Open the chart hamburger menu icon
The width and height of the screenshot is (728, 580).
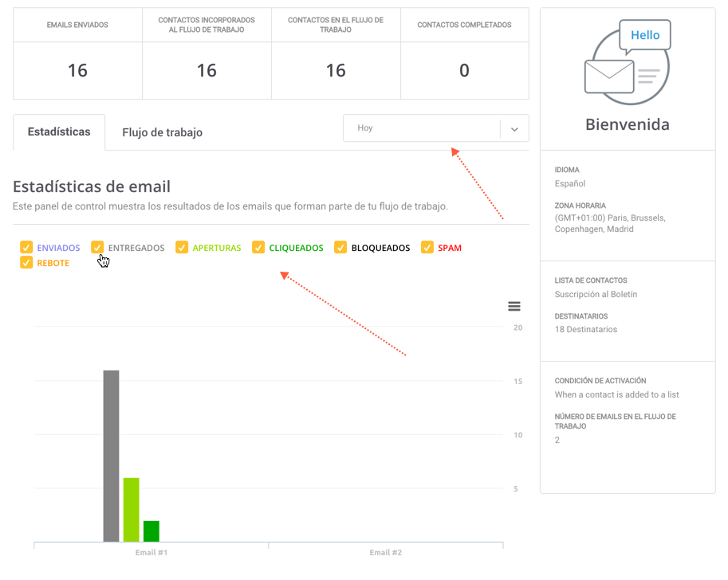514,306
